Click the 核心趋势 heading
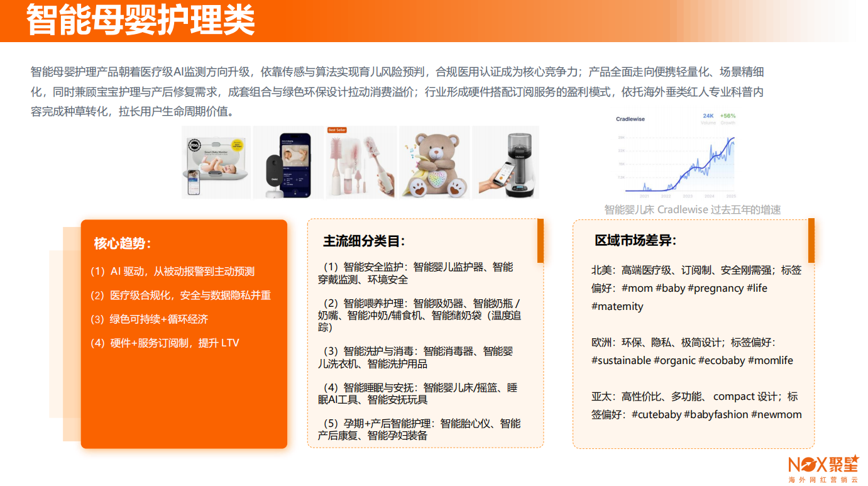This screenshot has height=486, width=868. 123,243
